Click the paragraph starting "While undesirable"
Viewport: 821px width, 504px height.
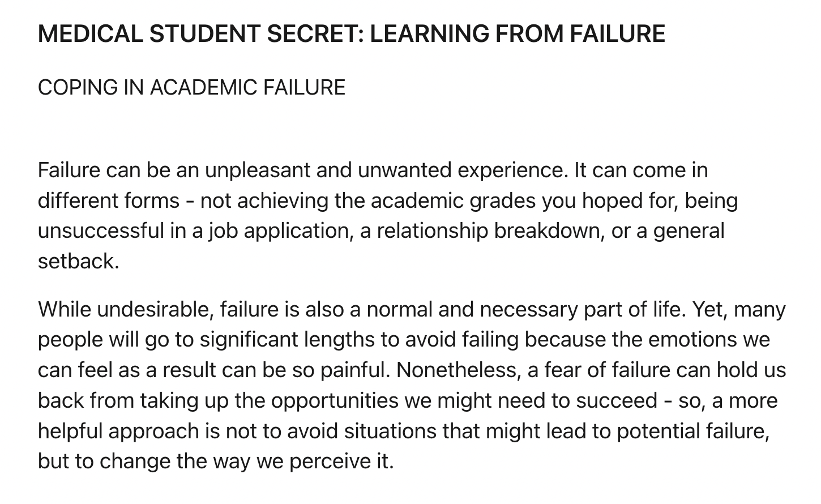tap(412, 386)
